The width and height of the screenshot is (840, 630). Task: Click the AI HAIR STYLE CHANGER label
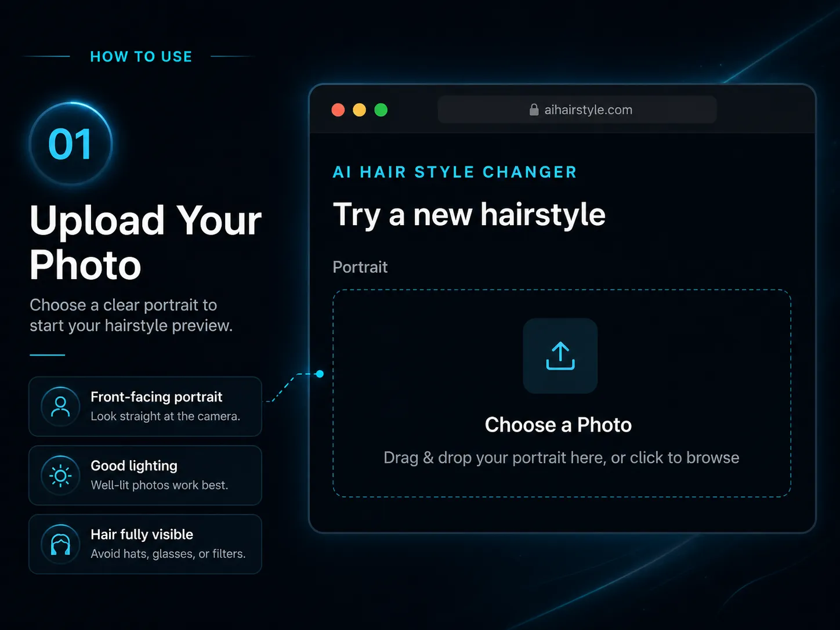455,172
